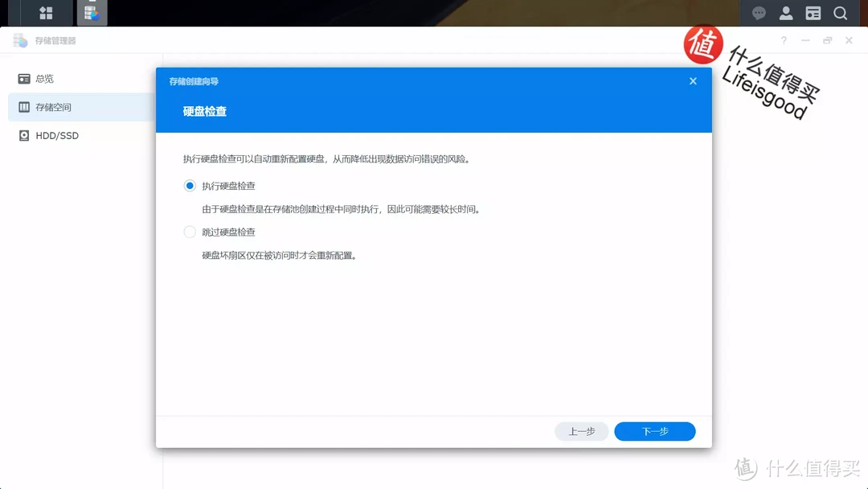Click the 存储创建向导 title text
Image resolution: width=868 pixels, height=489 pixels.
[x=194, y=81]
